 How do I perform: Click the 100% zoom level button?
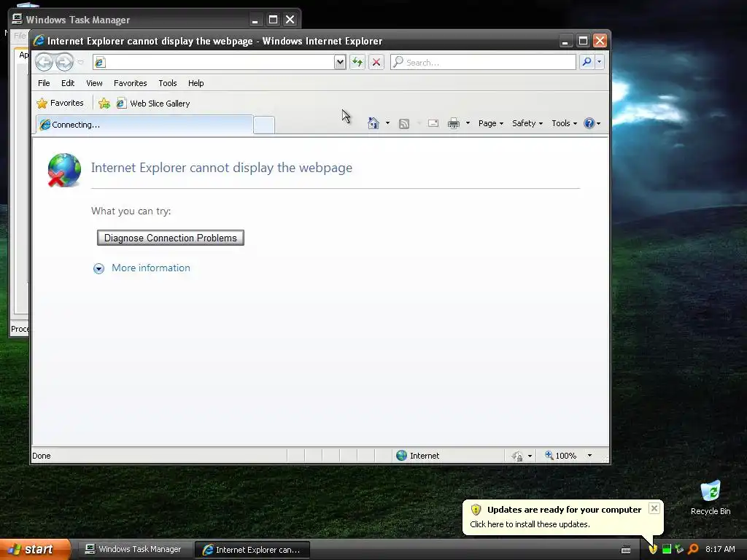pos(561,456)
